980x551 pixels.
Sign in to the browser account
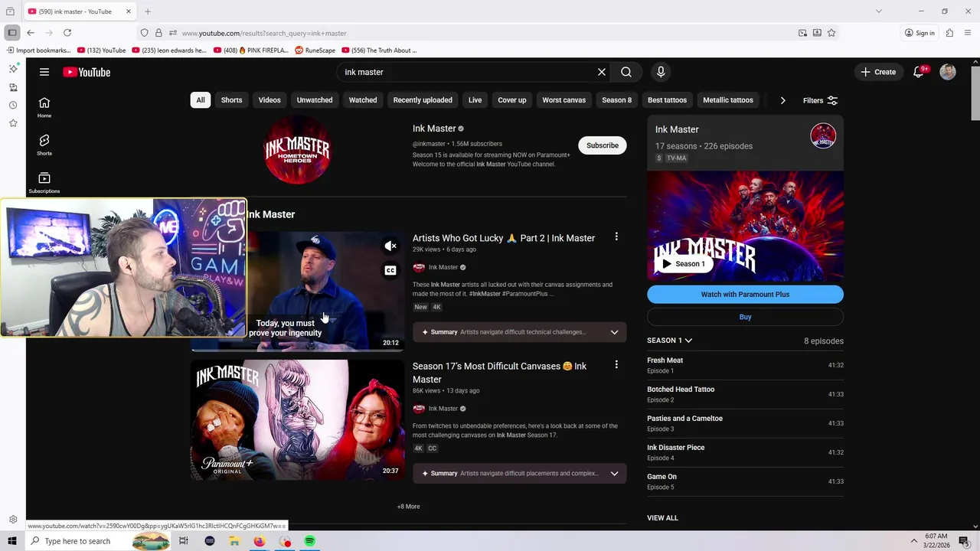pos(920,33)
